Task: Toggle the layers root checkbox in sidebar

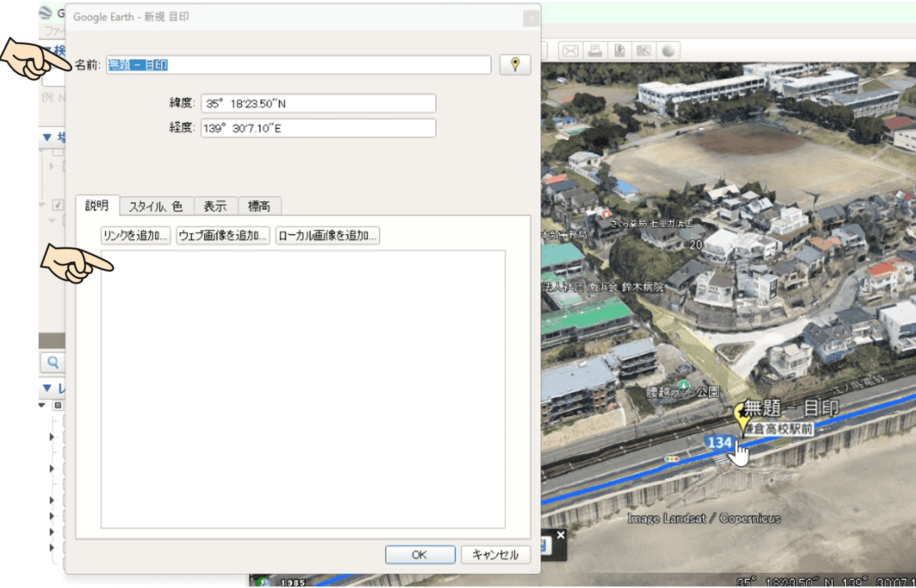Action: (58, 405)
